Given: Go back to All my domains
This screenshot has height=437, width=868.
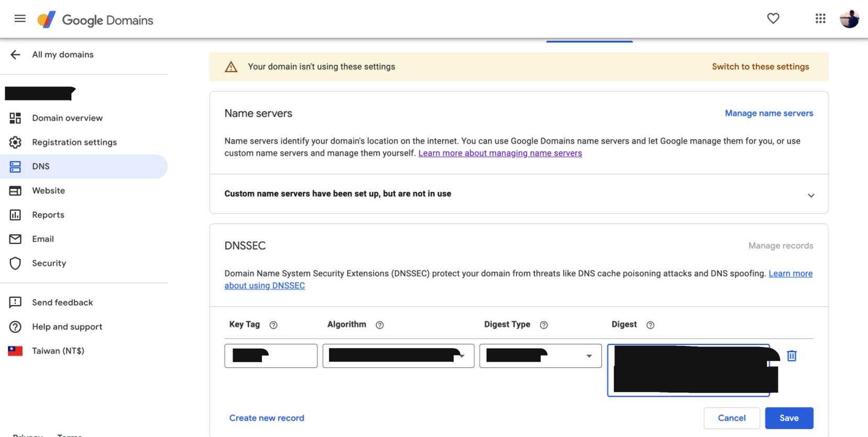Looking at the screenshot, I should [x=16, y=54].
